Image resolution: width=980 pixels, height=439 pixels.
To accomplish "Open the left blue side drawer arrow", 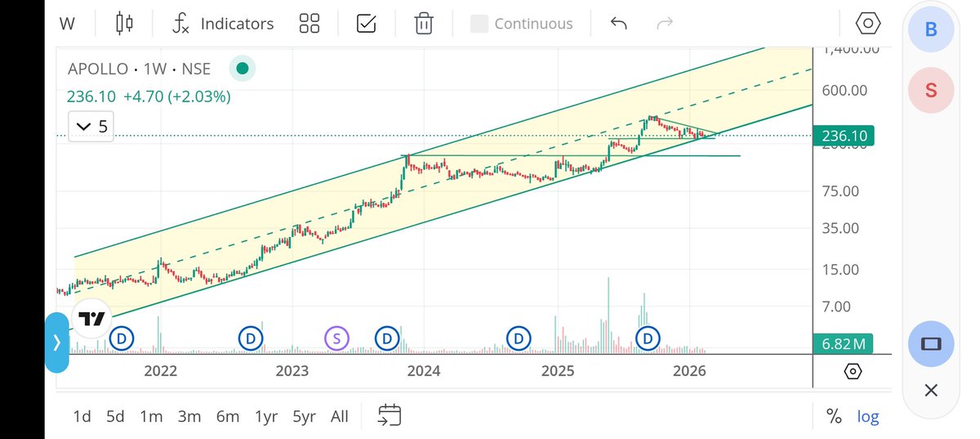I will point(56,343).
